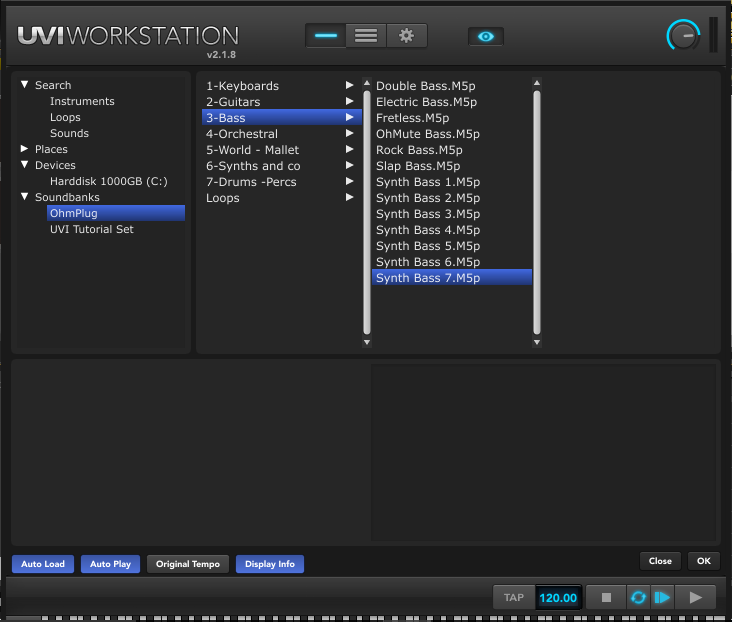This screenshot has width=732, height=622.
Task: Click category column scrollbar down arrow
Action: click(x=367, y=342)
